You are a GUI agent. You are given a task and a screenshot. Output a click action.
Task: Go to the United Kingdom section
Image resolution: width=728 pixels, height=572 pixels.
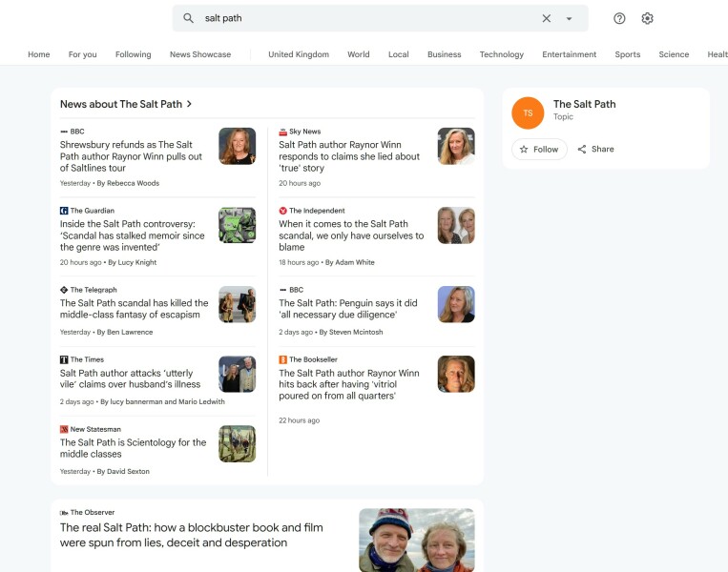(299, 54)
